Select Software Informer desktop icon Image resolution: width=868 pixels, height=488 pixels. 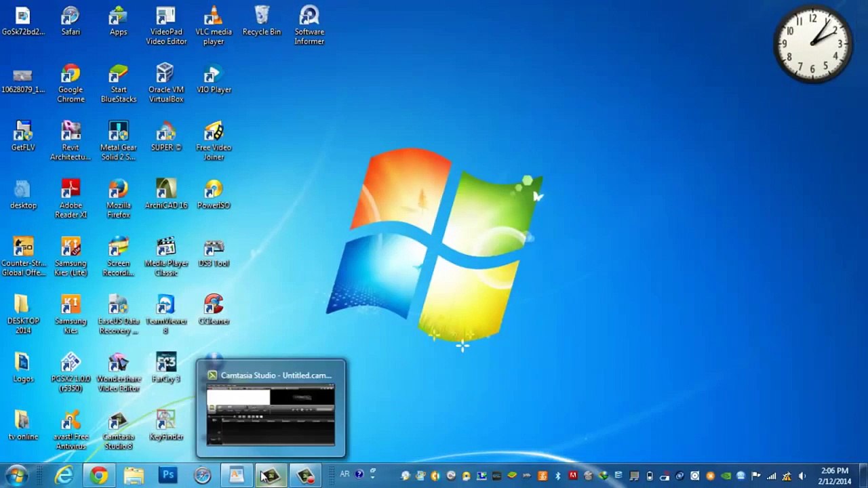coord(309,26)
